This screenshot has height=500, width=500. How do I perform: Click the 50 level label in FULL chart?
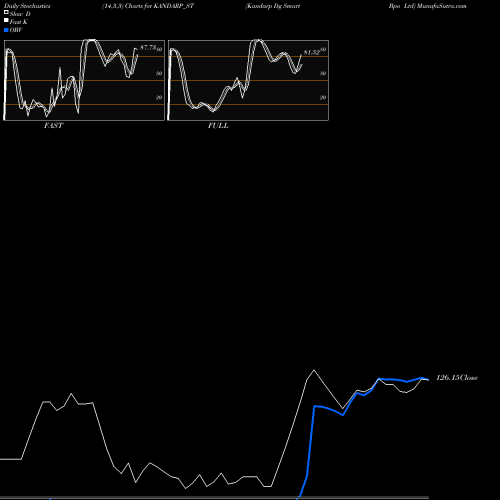(x=323, y=73)
